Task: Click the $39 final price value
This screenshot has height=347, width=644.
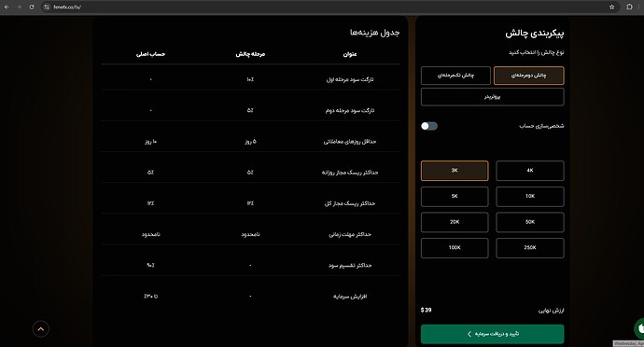Action: (x=426, y=310)
